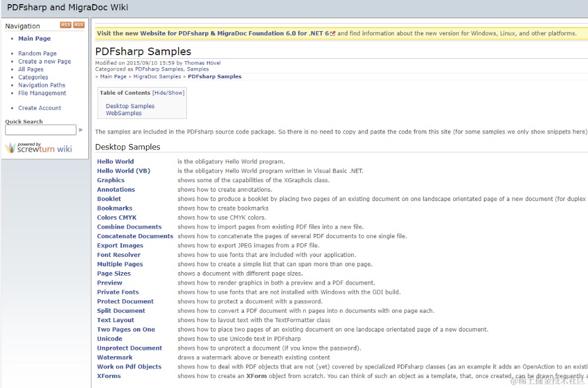The width and height of the screenshot is (588, 388).
Task: Select Create a new Page
Action: tap(44, 62)
